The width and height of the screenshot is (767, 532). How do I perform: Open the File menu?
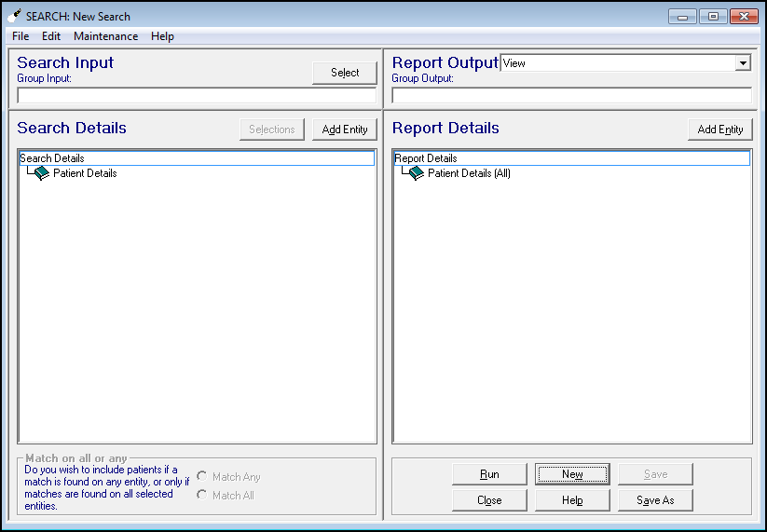point(21,36)
